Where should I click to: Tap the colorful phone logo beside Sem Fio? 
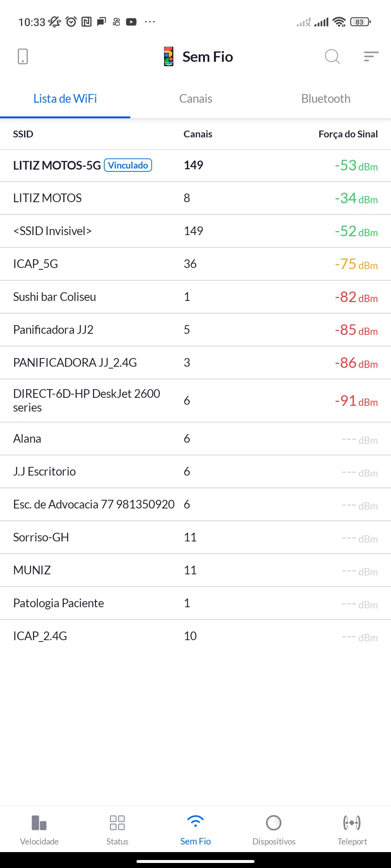point(169,57)
